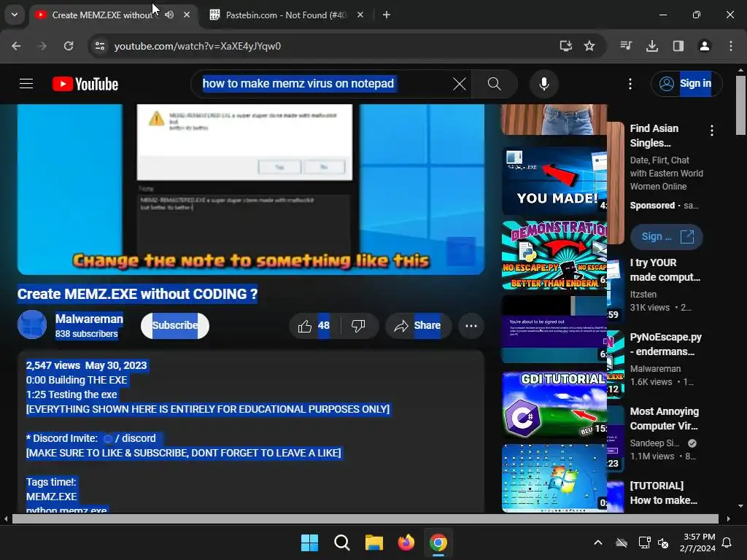
Task: Click the Share button
Action: coord(418,326)
